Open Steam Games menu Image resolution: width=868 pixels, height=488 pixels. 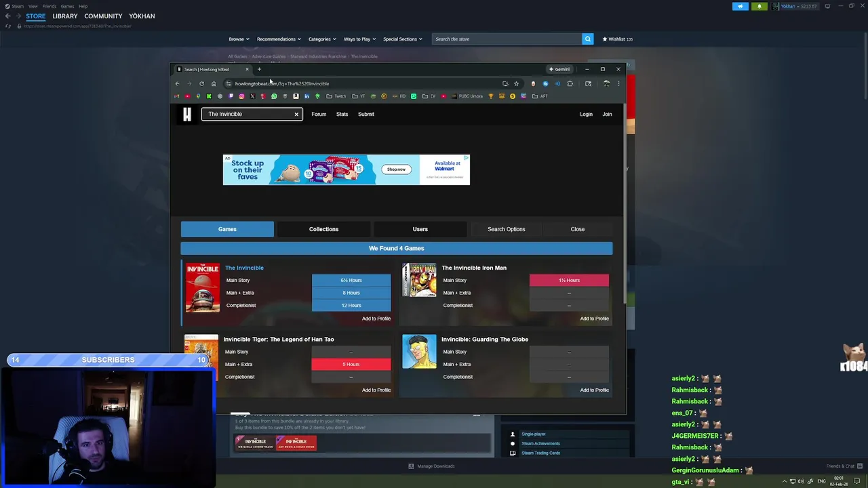click(67, 6)
